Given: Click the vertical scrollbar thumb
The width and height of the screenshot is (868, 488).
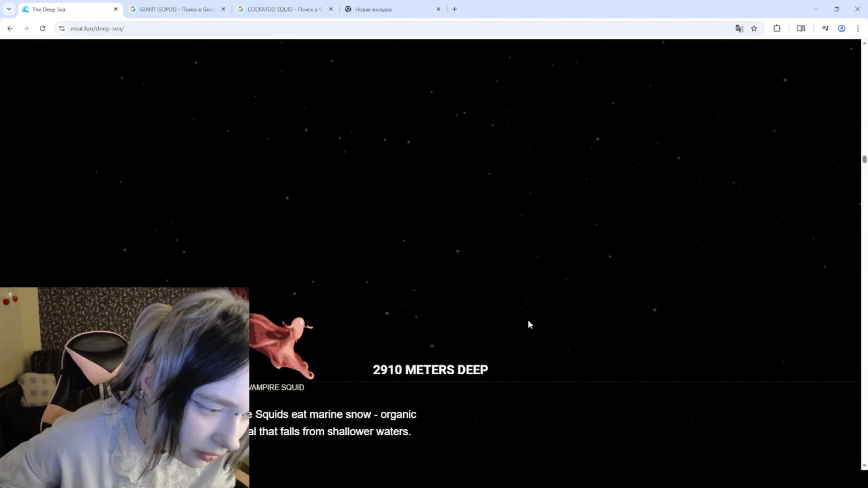Looking at the screenshot, I should (x=864, y=159).
